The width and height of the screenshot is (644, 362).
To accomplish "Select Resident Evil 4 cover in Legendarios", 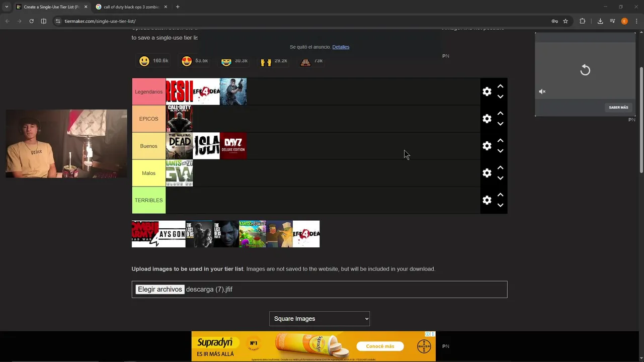I will (233, 92).
